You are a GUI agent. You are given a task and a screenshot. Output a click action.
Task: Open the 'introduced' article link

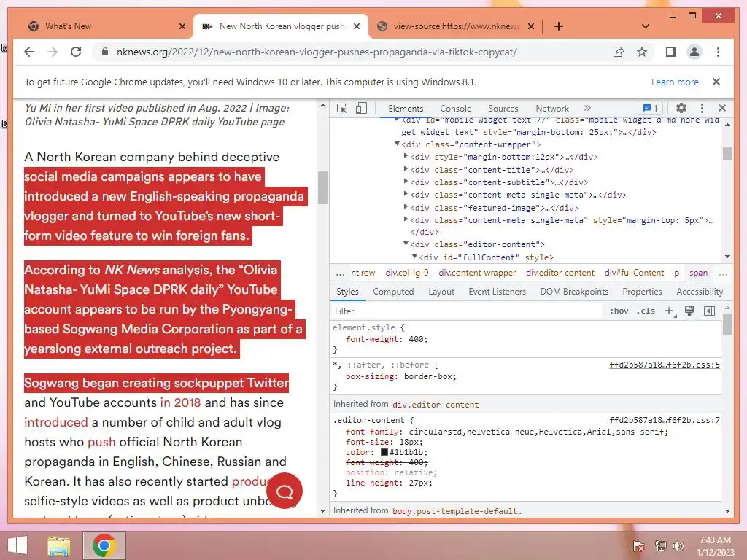pos(56,422)
